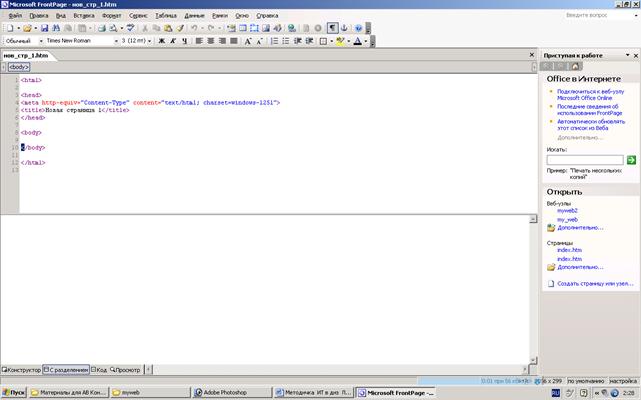Viewport: 641px width, 400px height.
Task: Click the Undo arrow icon
Action: 194,28
